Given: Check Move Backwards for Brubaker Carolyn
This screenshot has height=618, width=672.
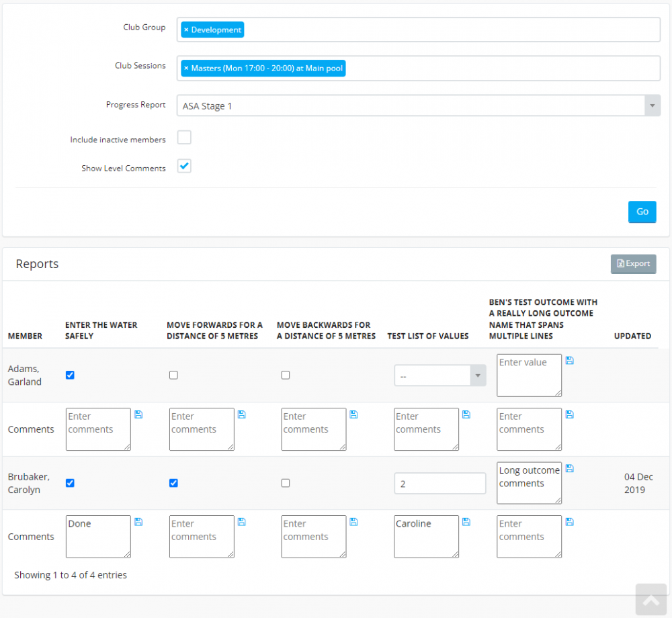Looking at the screenshot, I should click(286, 483).
